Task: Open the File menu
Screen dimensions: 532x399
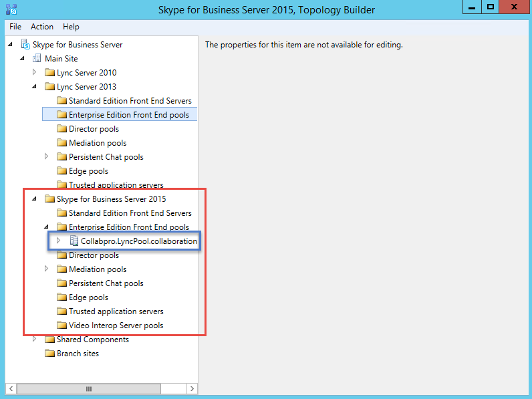Action: (15, 27)
